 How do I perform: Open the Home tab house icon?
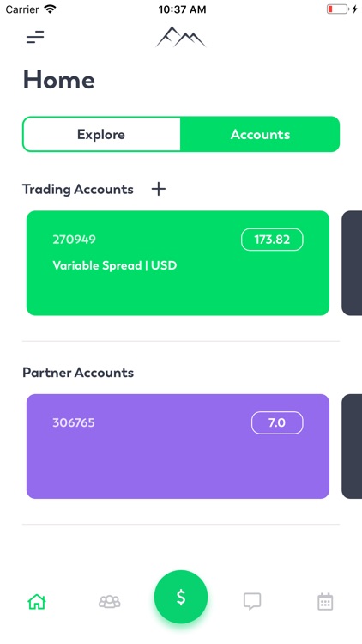37,602
